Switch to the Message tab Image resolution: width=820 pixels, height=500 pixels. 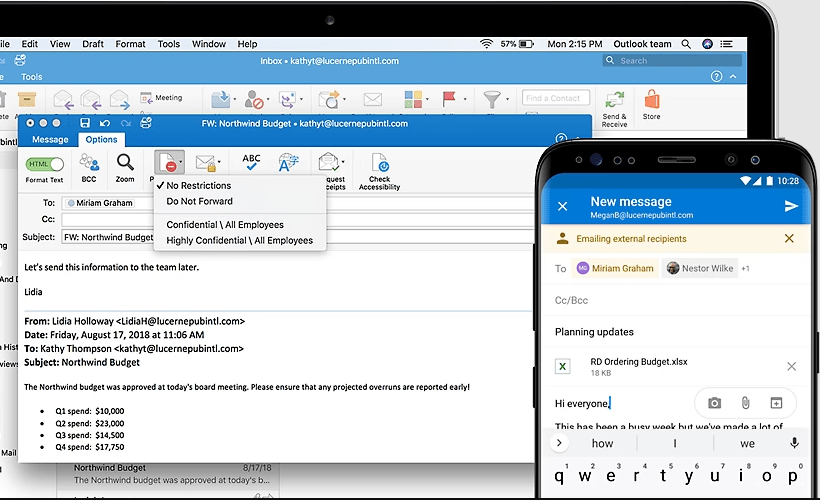pyautogui.click(x=50, y=140)
